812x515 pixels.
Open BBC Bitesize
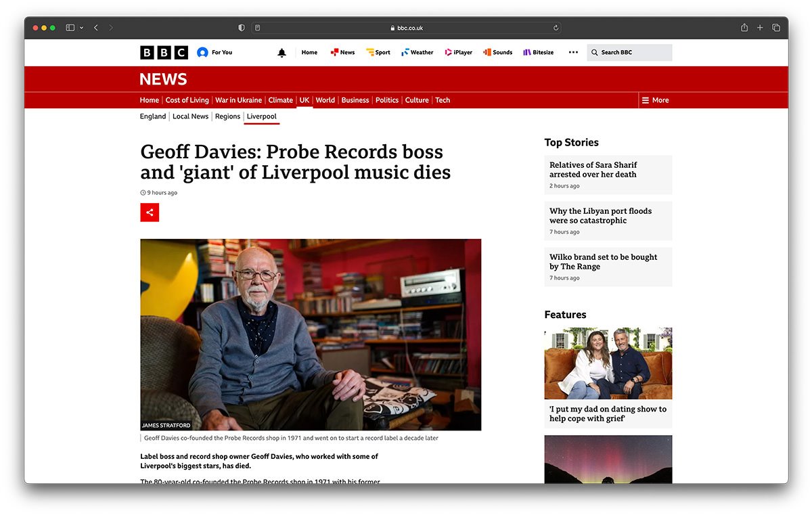click(538, 52)
